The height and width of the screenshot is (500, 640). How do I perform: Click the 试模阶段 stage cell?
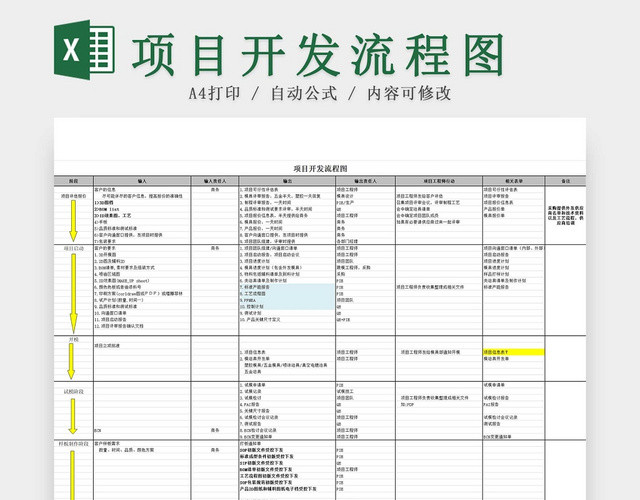point(73,391)
